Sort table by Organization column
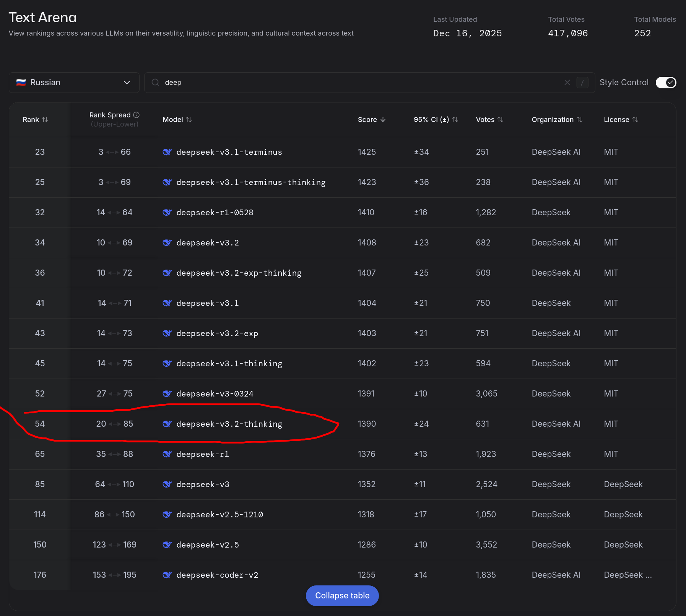The height and width of the screenshot is (616, 686). click(557, 120)
